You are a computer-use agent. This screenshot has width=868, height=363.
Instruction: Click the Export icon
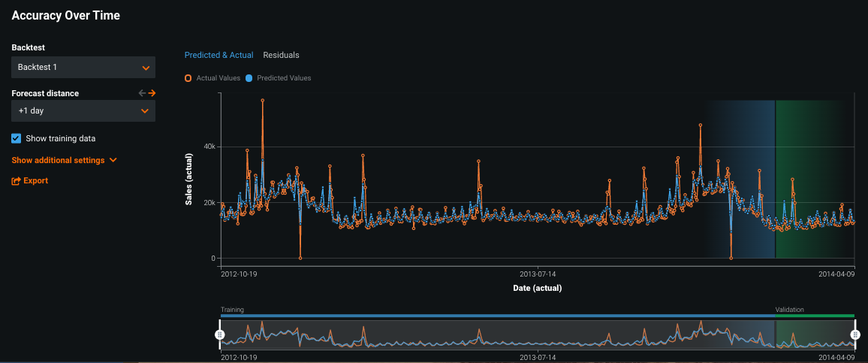click(x=16, y=181)
